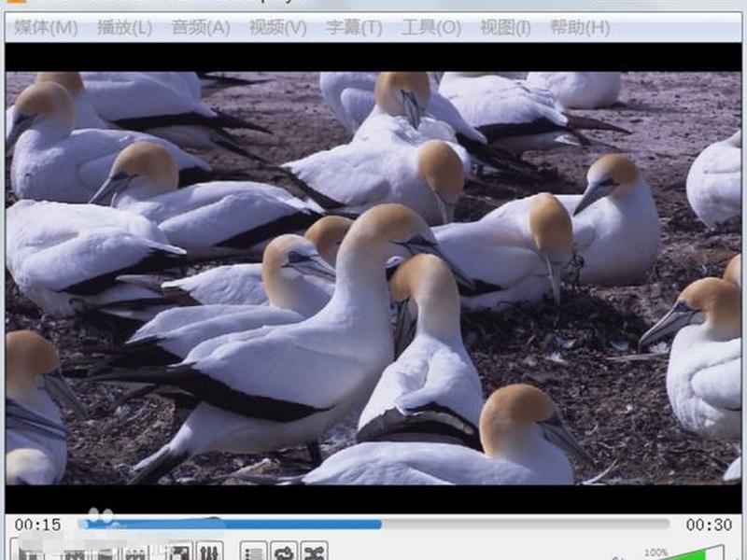
Task: Open the 媒体(M) menu
Action: tap(46, 28)
